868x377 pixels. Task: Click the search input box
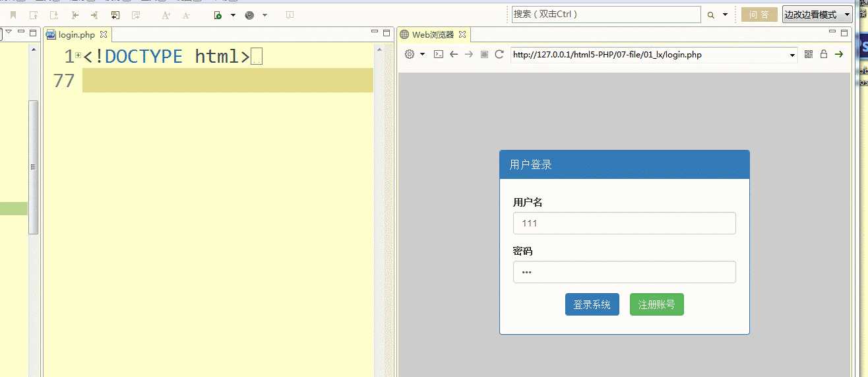pyautogui.click(x=606, y=15)
